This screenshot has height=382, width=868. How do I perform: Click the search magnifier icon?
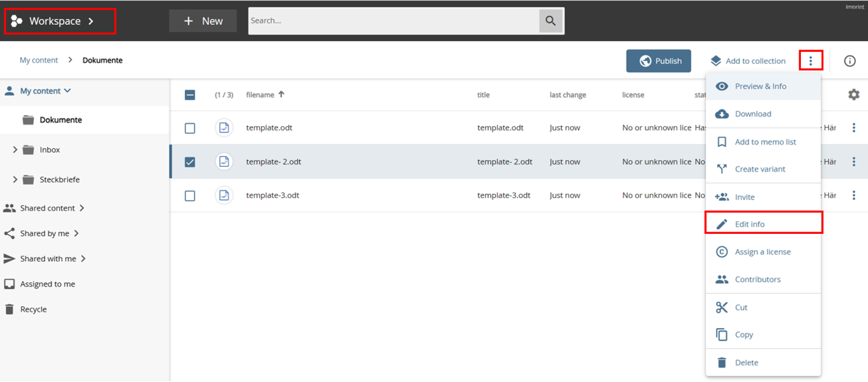point(550,21)
